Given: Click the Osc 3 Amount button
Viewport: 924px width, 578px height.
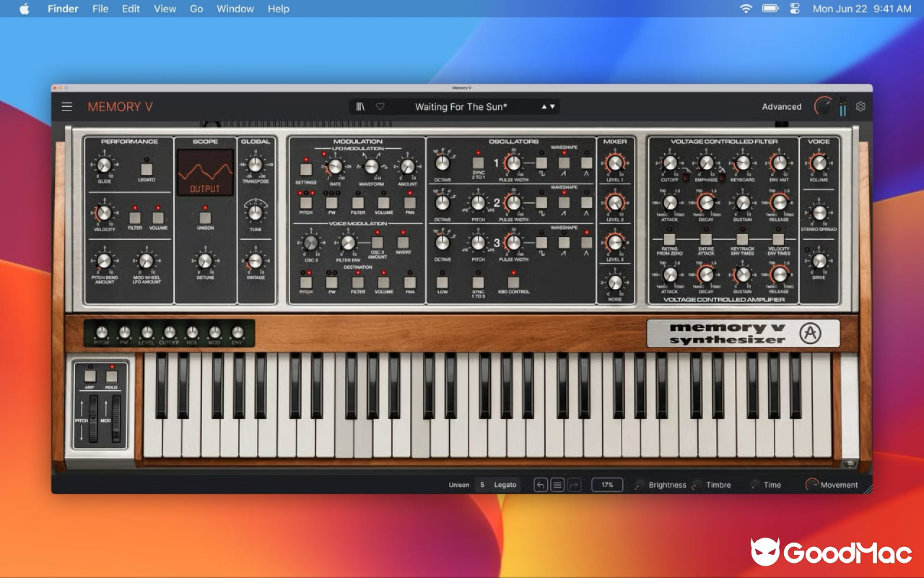Looking at the screenshot, I should click(378, 243).
